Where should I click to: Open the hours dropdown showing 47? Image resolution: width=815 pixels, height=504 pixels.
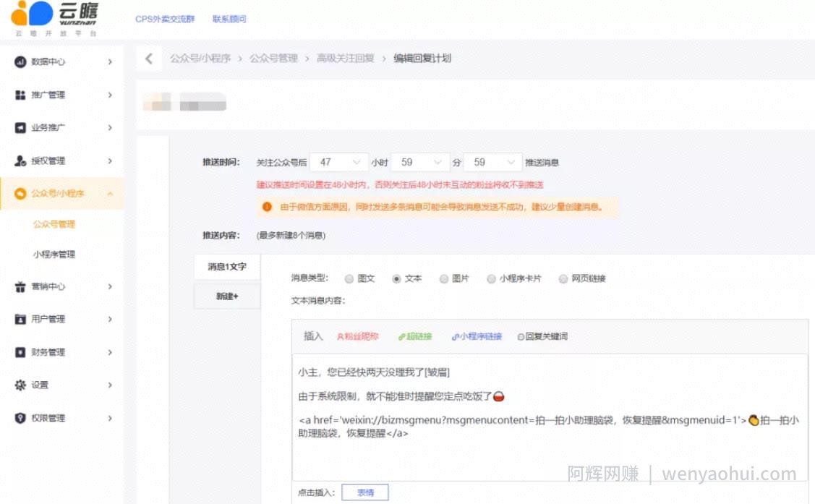[x=339, y=162]
